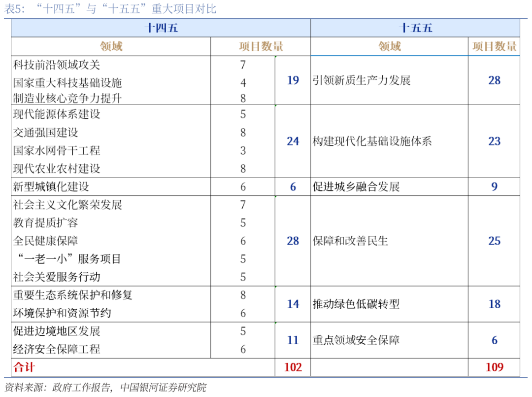Viewport: 532px width, 397px height.
Task: Click the red "合计" total row label
Action: click(25, 367)
